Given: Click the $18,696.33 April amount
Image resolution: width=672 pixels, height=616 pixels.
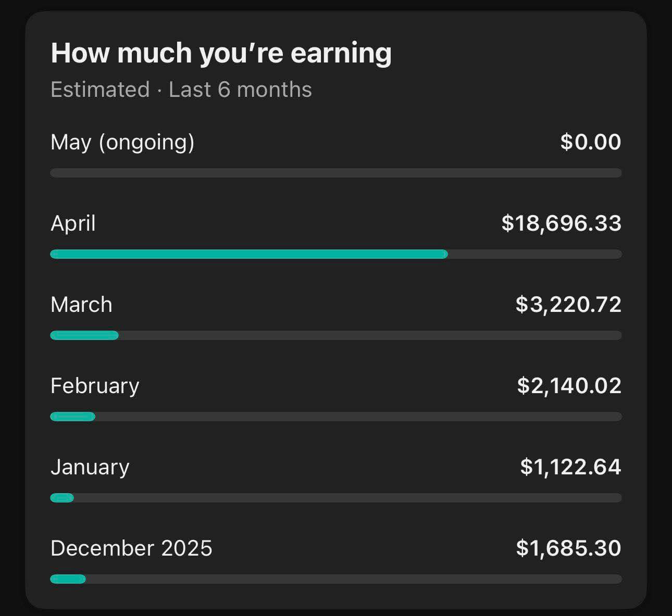Looking at the screenshot, I should pos(562,223).
